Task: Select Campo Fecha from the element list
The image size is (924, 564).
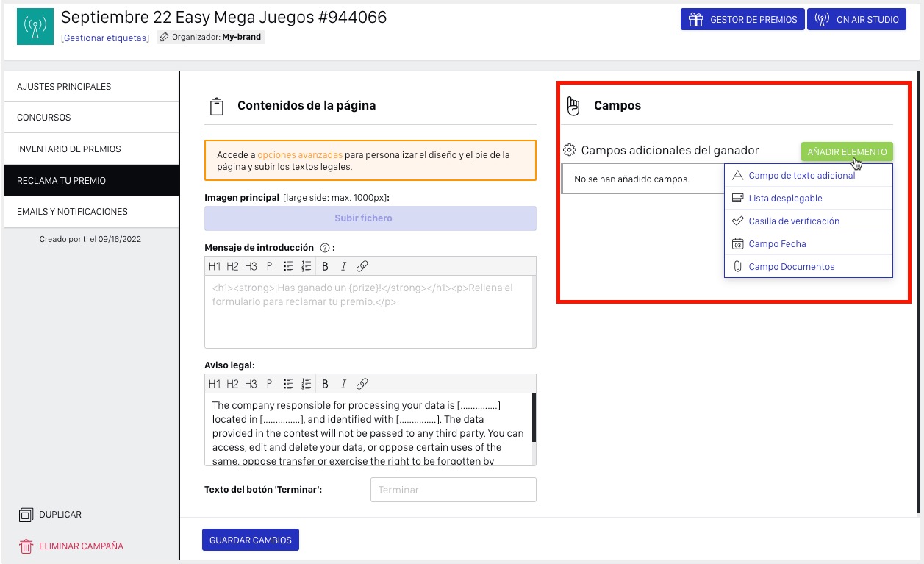Action: 777,244
